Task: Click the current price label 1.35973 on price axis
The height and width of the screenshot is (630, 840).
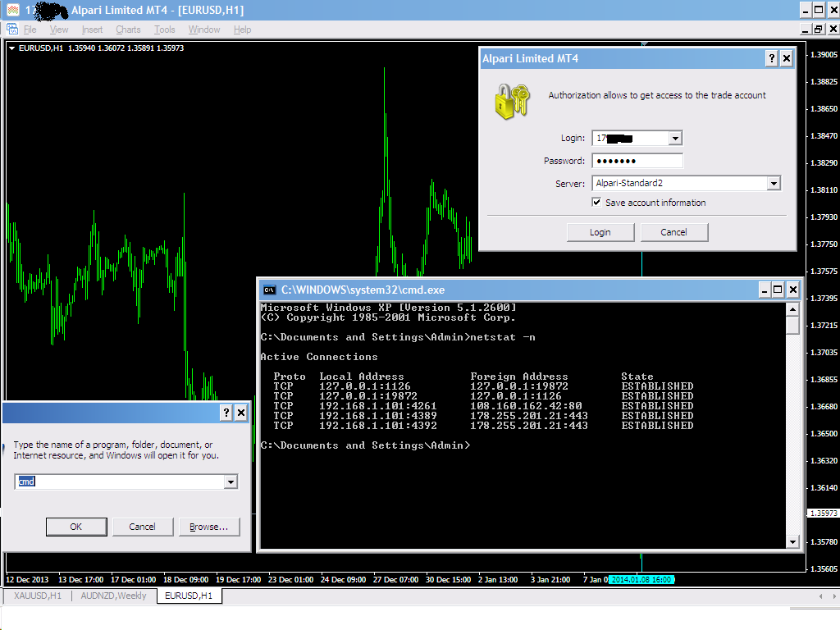Action: (824, 514)
